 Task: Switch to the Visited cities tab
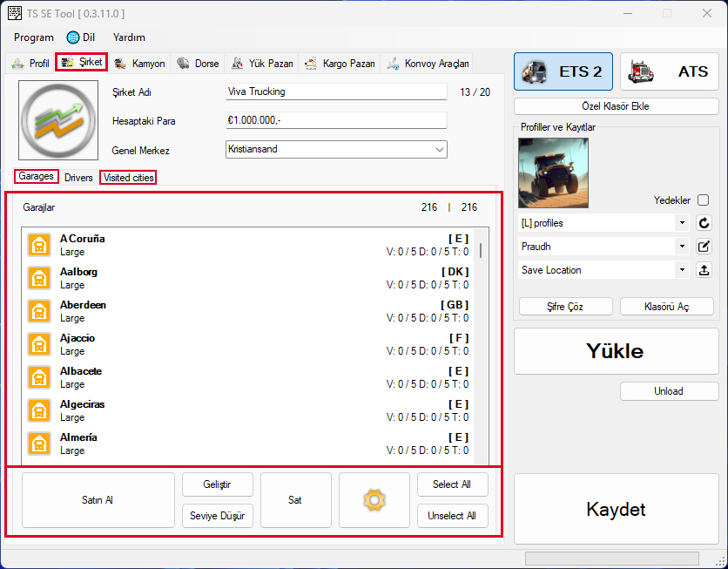[x=128, y=178]
